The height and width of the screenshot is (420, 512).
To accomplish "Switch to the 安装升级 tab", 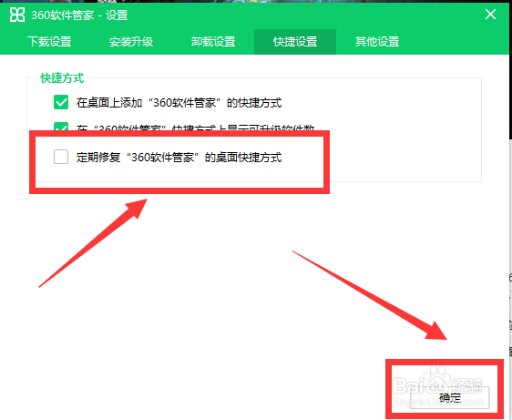I will tap(131, 42).
